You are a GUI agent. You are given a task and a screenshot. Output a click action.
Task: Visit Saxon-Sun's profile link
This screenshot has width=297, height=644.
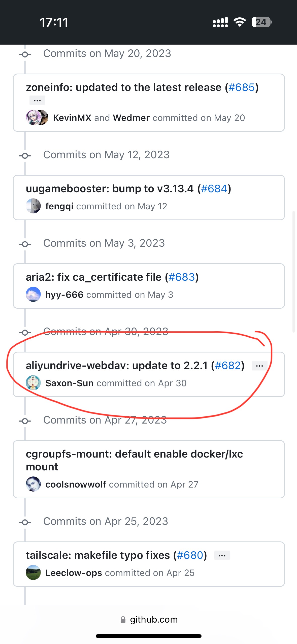point(70,383)
